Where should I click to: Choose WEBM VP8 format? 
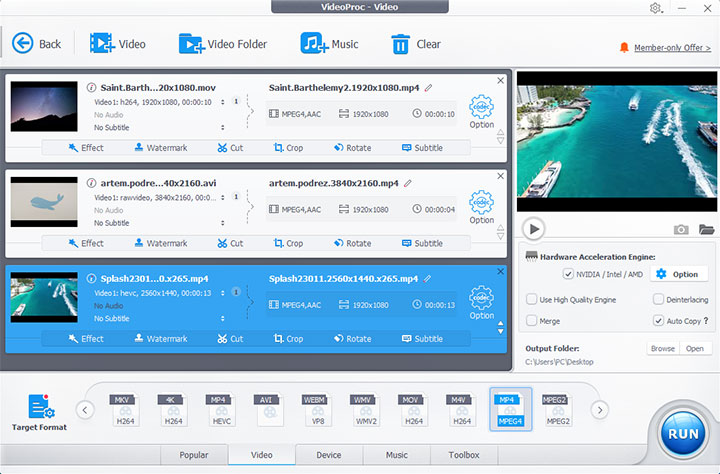pyautogui.click(x=315, y=409)
